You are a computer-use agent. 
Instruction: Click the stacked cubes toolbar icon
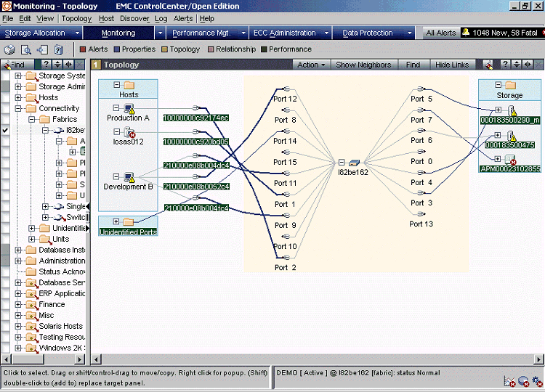click(9, 49)
